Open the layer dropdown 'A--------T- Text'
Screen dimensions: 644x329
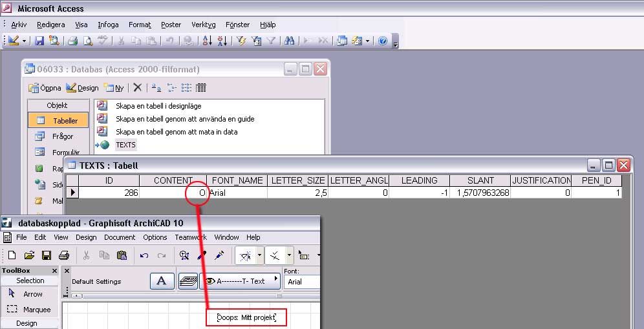pos(240,281)
